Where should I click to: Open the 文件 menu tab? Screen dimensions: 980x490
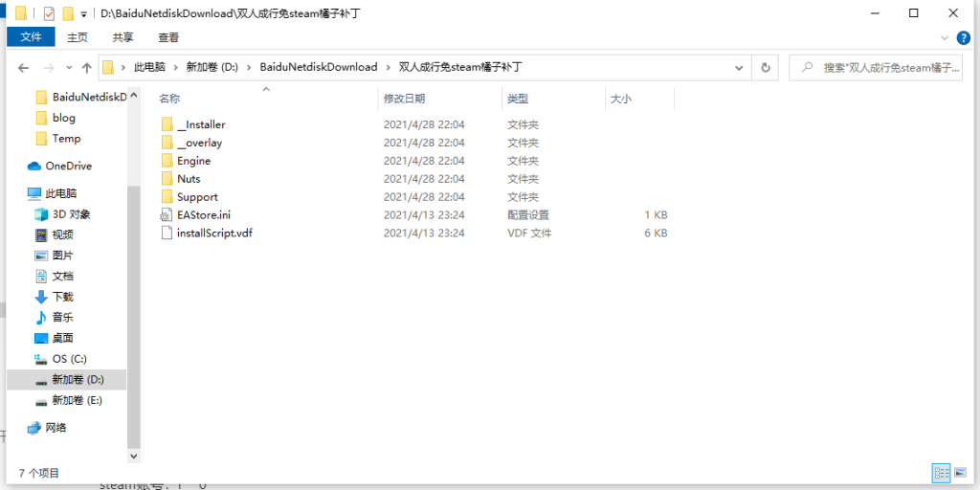coord(31,37)
